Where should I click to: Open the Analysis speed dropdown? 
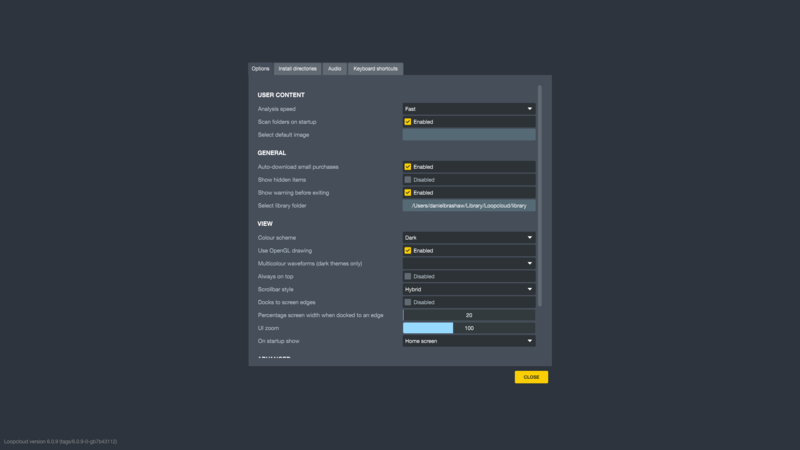[468, 109]
